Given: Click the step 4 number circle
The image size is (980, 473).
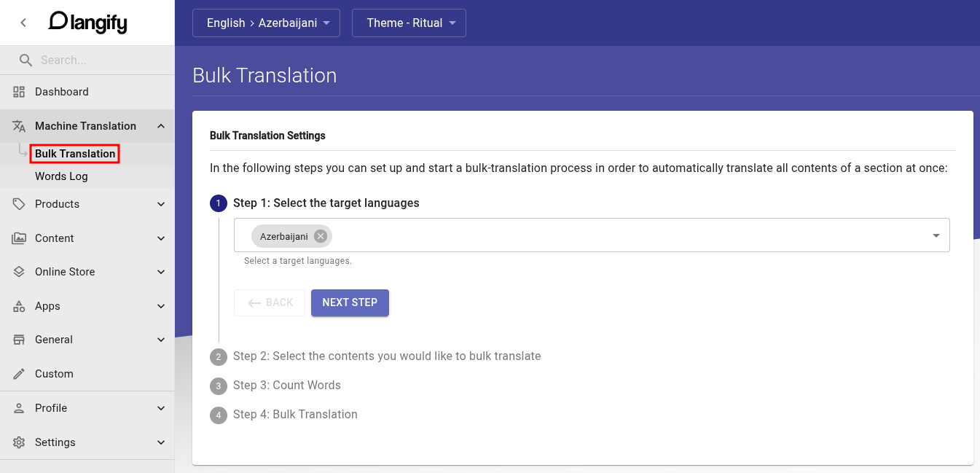Looking at the screenshot, I should tap(219, 415).
